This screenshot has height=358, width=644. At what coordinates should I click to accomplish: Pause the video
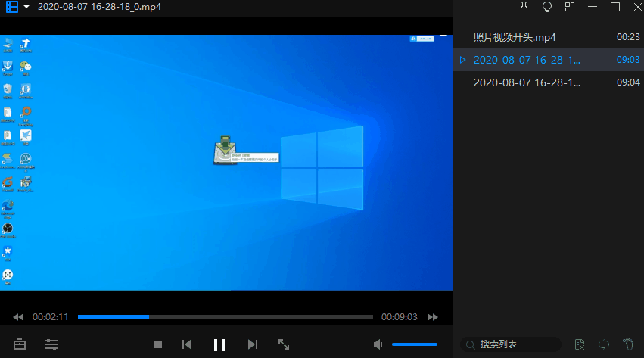click(219, 345)
